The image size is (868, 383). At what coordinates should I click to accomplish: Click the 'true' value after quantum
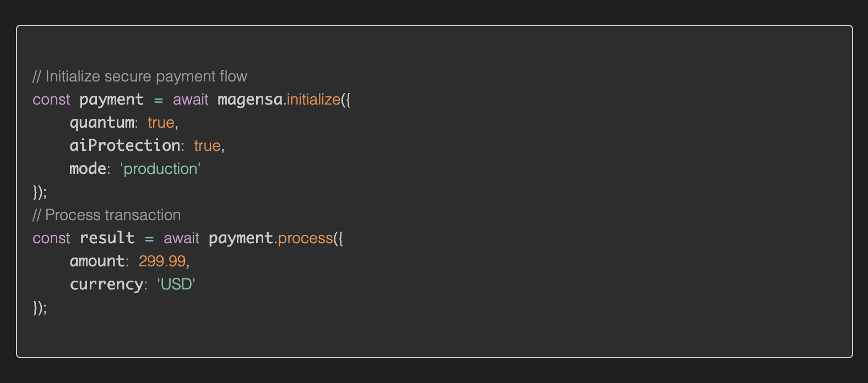click(x=161, y=123)
